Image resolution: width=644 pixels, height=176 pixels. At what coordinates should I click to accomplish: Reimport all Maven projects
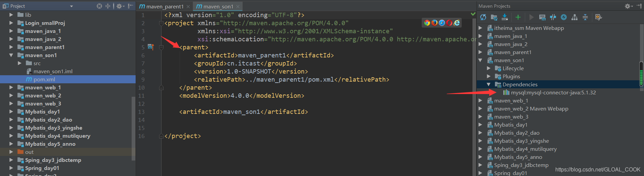(483, 17)
